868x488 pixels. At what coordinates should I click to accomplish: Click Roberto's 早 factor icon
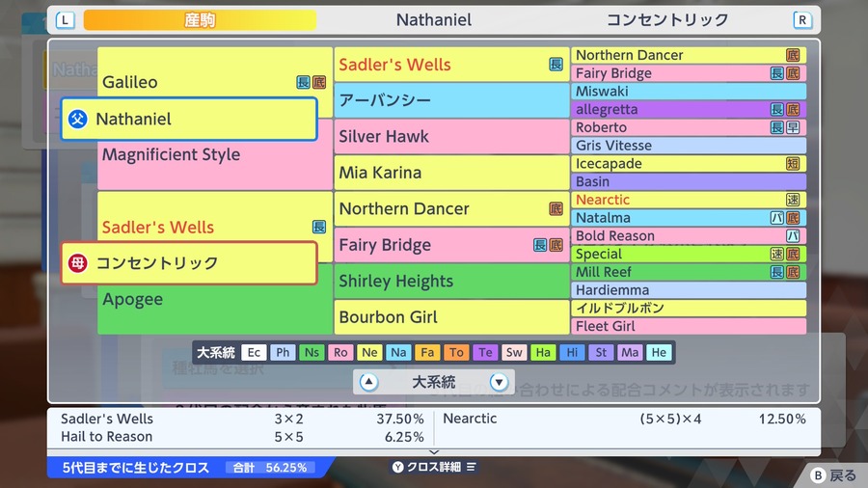point(793,128)
